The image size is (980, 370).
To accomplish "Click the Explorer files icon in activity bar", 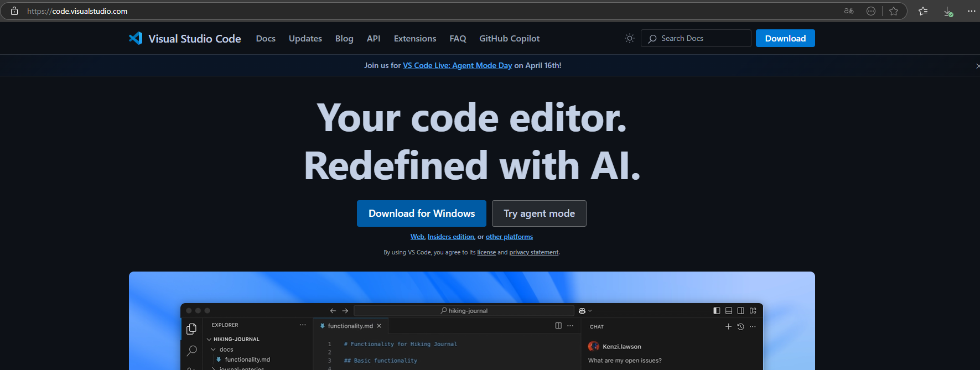I will click(191, 329).
